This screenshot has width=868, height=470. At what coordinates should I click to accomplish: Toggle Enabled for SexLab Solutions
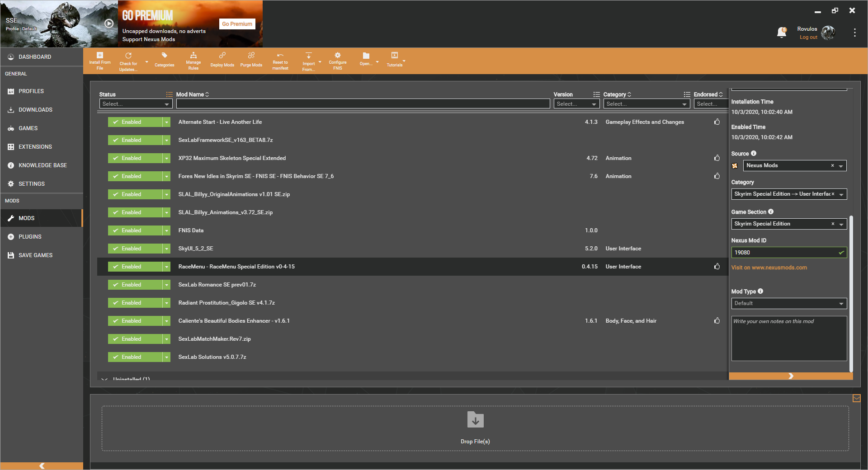click(x=135, y=357)
